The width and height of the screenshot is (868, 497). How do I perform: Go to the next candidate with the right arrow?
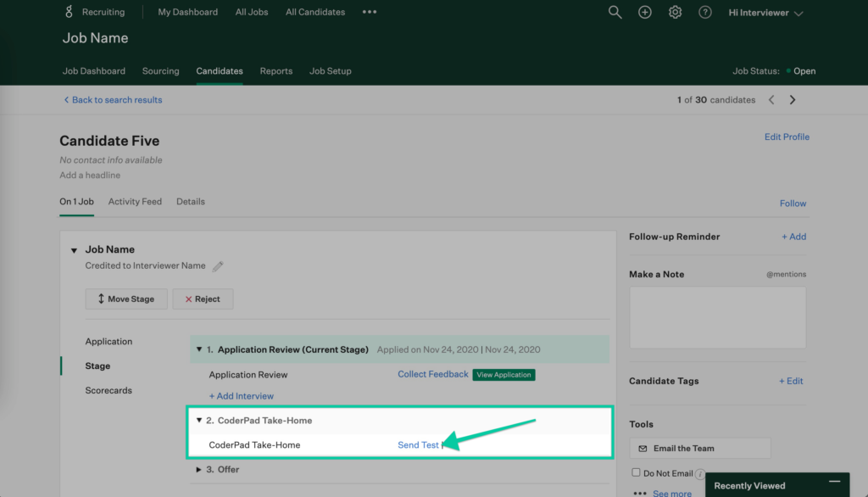pyautogui.click(x=793, y=99)
